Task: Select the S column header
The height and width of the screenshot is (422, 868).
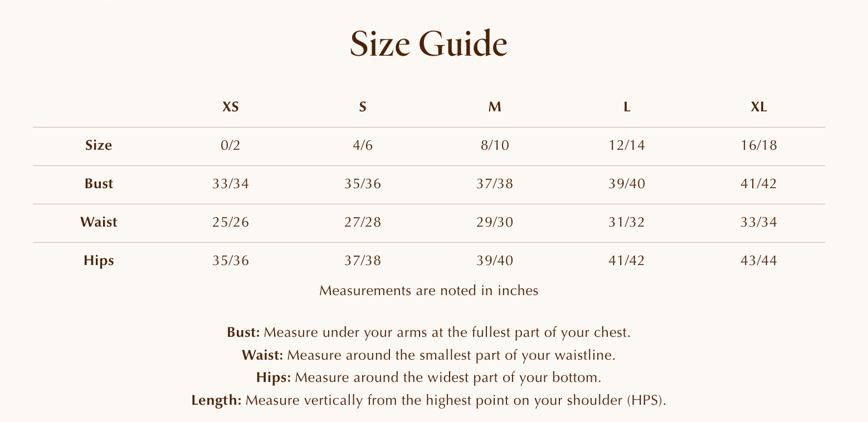Action: click(x=363, y=107)
